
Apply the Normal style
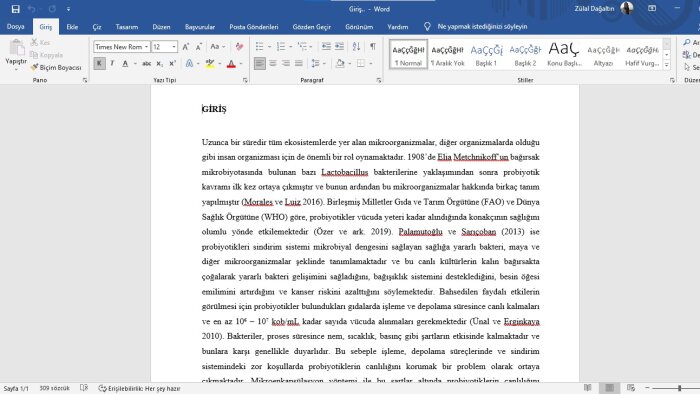pyautogui.click(x=408, y=54)
